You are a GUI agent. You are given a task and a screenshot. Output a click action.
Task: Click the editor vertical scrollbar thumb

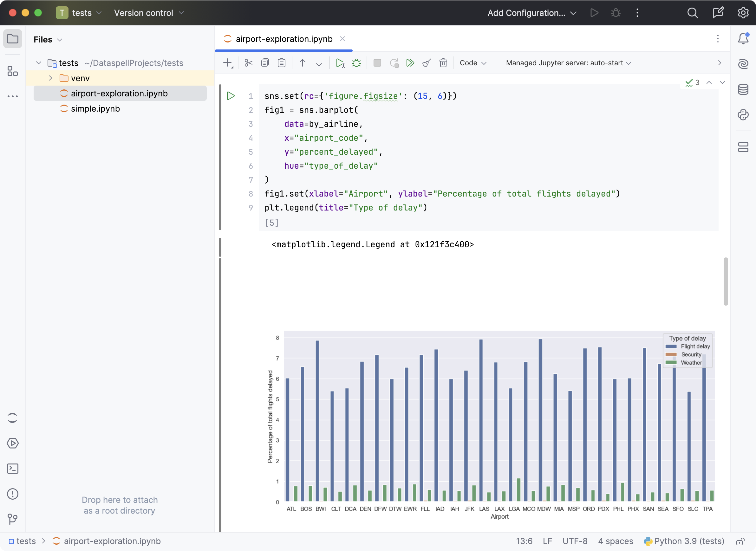[725, 281]
